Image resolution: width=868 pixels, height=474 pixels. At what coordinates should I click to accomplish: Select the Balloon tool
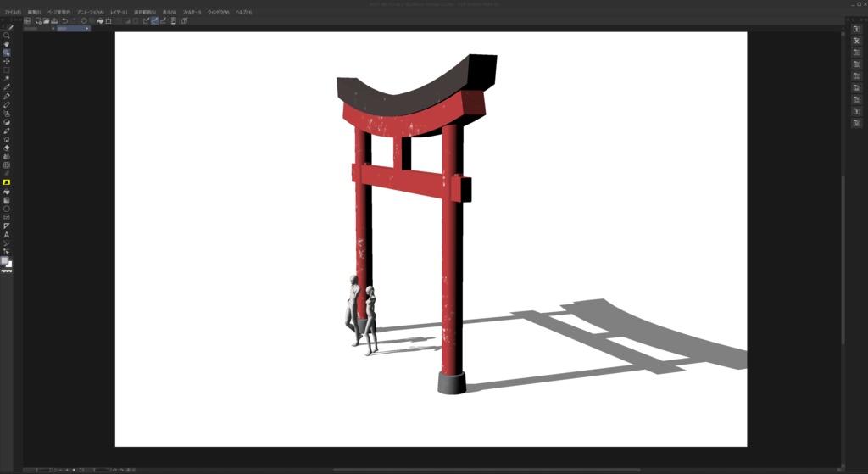(x=7, y=243)
